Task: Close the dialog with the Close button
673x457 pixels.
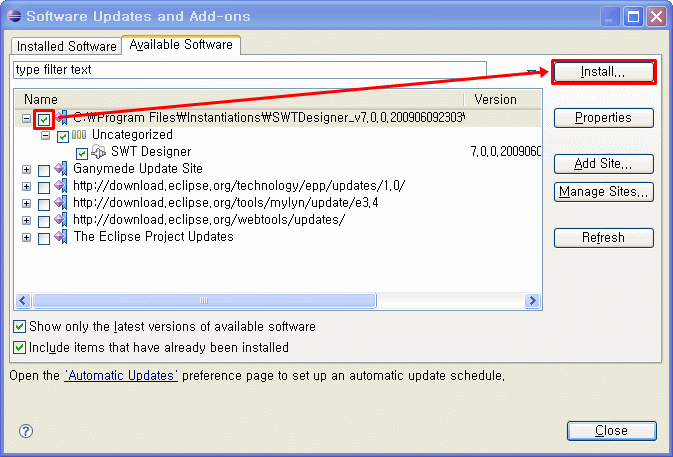Action: click(612, 430)
